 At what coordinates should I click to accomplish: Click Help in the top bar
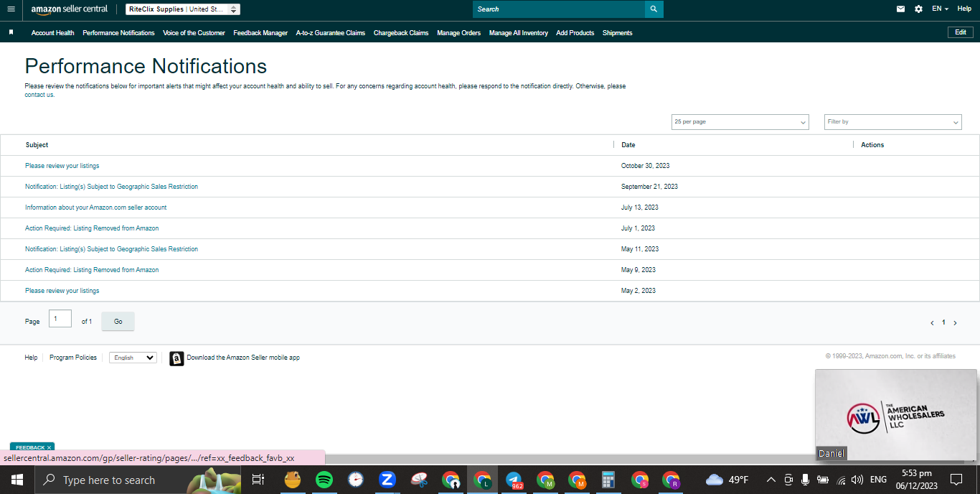[x=964, y=9]
